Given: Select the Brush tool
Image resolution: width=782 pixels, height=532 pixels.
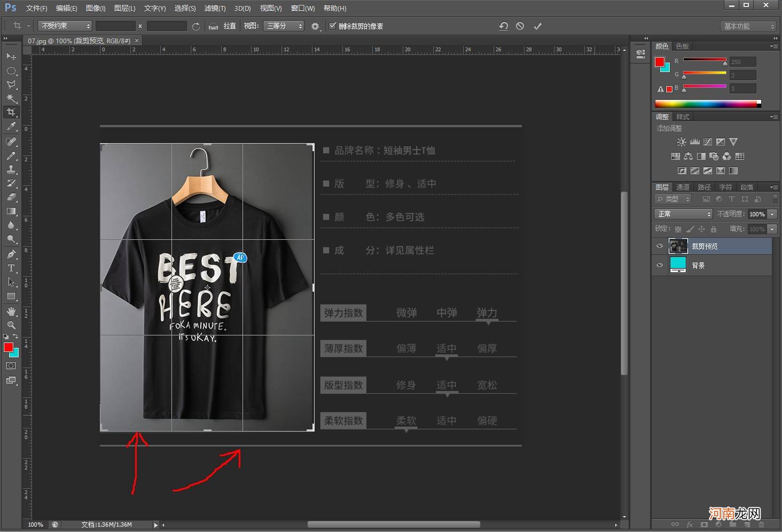Looking at the screenshot, I should (11, 155).
